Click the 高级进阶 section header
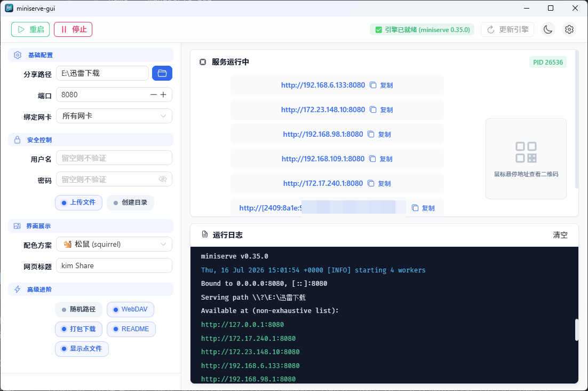This screenshot has height=391, width=588. click(x=91, y=290)
